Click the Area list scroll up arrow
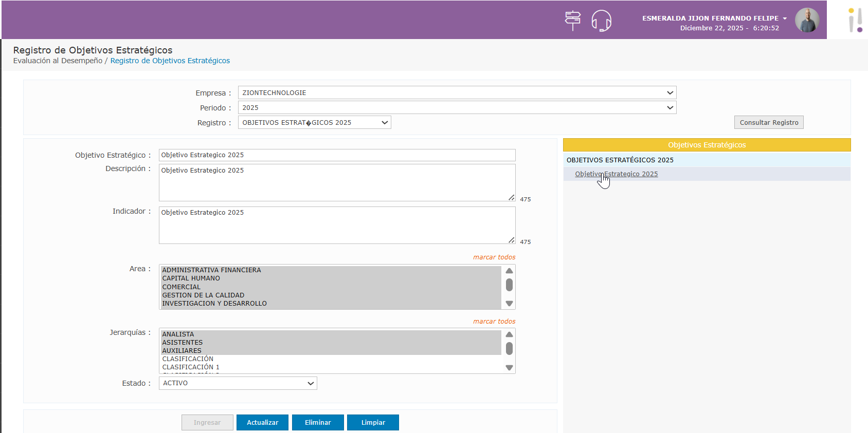The width and height of the screenshot is (868, 433). 509,271
